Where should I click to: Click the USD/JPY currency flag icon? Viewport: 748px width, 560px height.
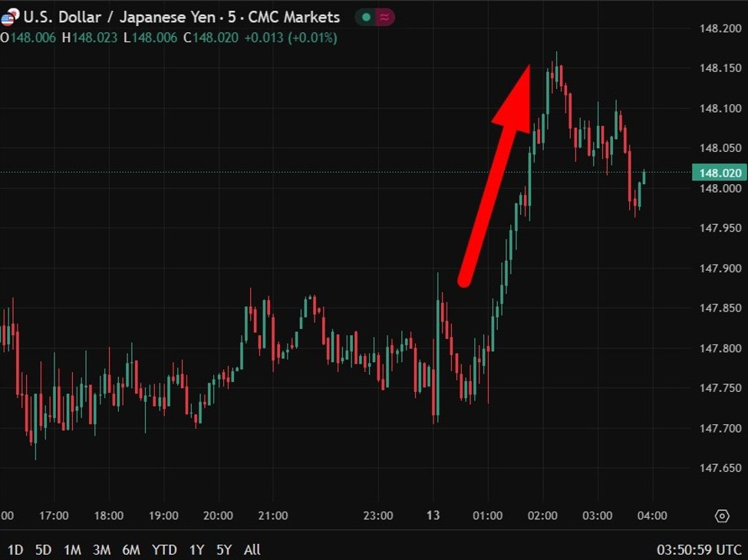tap(8, 18)
